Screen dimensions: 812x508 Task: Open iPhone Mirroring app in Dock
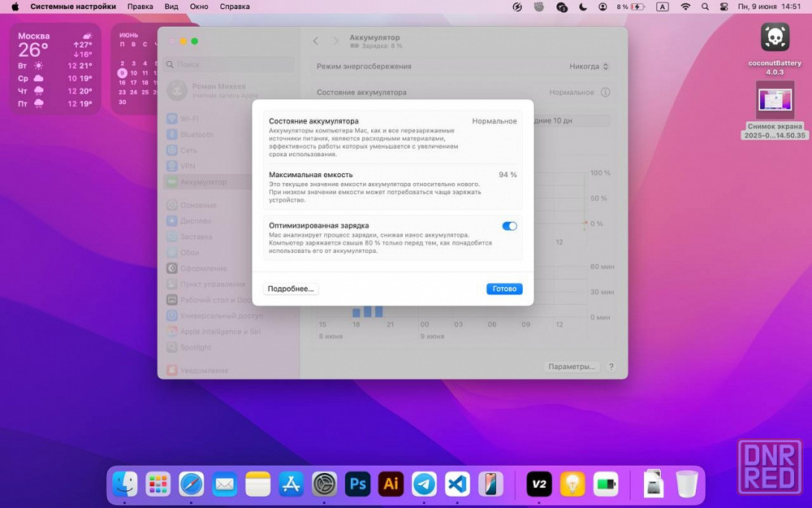point(490,484)
